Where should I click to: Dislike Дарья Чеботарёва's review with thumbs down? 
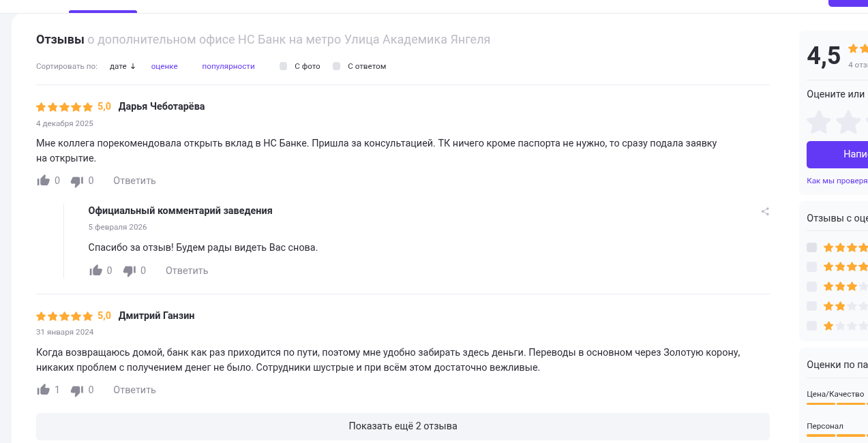click(x=77, y=181)
